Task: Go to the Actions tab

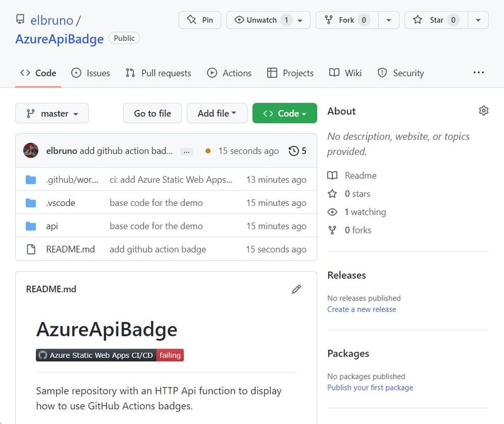Action: click(x=229, y=73)
